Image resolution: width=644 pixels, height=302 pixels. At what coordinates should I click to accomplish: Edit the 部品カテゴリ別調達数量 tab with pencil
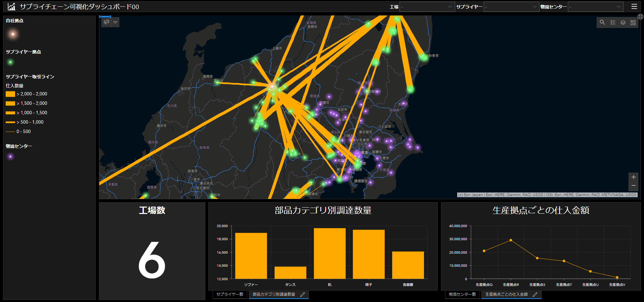(x=303, y=295)
